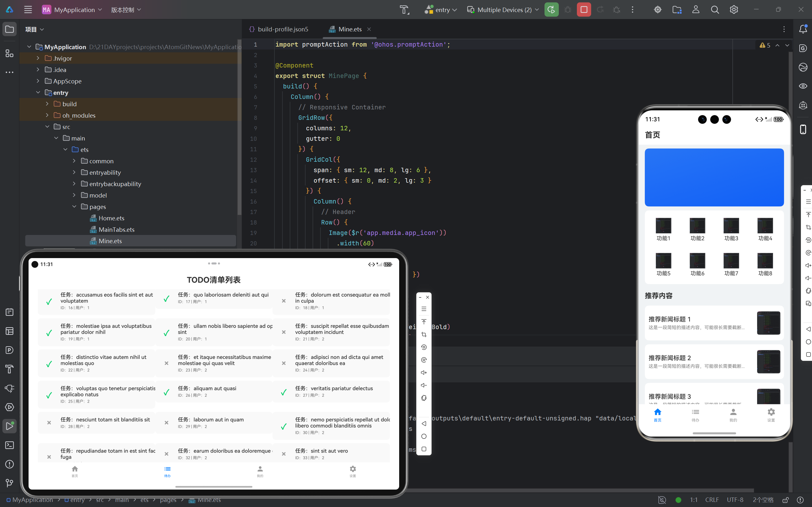Screen dimensions: 812x507
Task: Click the Notifications bell icon
Action: [803, 29]
